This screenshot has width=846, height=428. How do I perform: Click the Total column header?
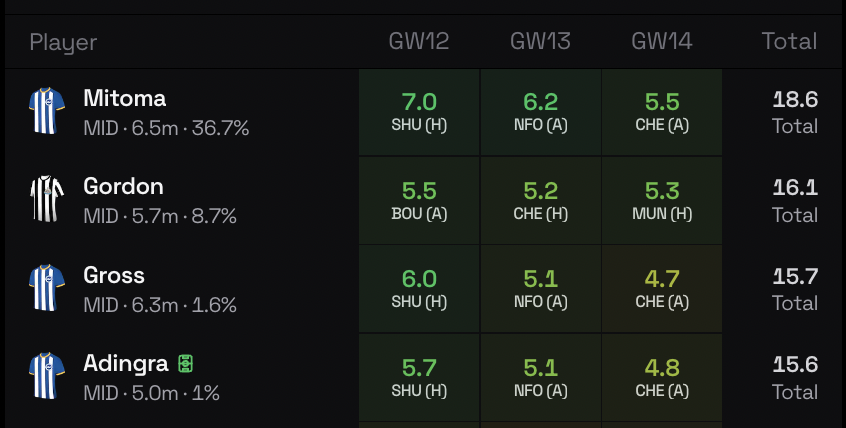point(789,41)
